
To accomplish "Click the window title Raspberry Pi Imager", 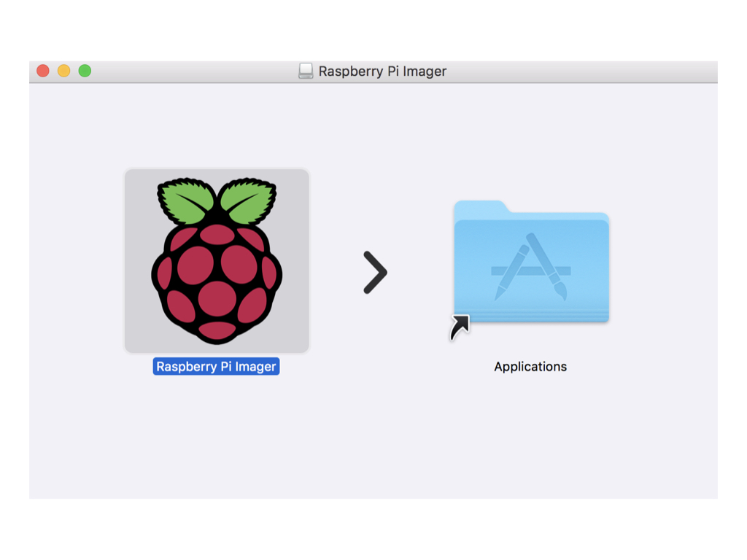I will point(382,71).
